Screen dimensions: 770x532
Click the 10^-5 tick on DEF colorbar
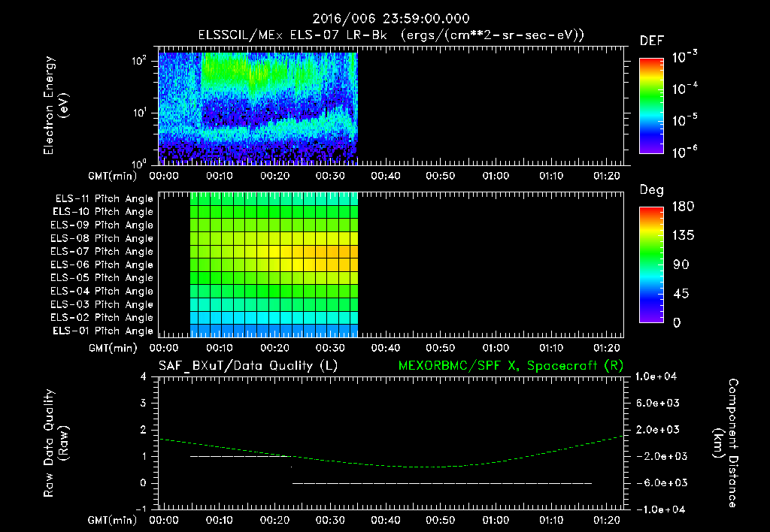[x=684, y=120]
